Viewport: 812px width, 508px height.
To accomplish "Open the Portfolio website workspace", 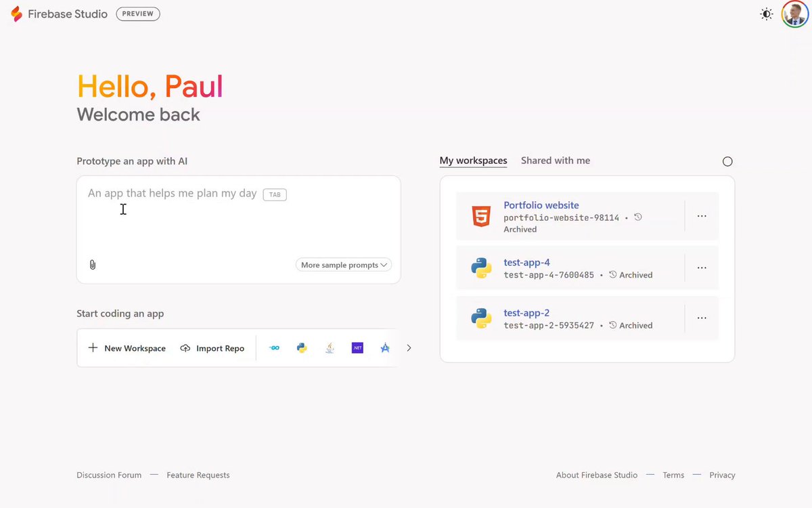I will point(541,205).
